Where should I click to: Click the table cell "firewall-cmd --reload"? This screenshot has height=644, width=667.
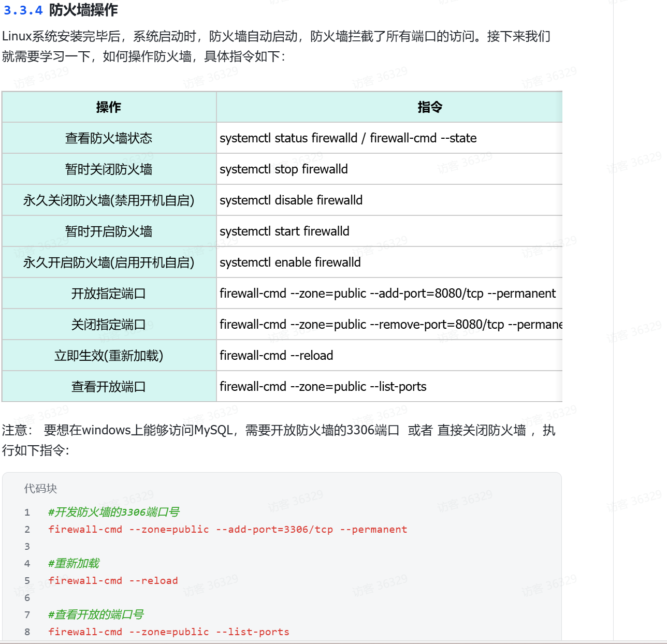click(x=389, y=356)
